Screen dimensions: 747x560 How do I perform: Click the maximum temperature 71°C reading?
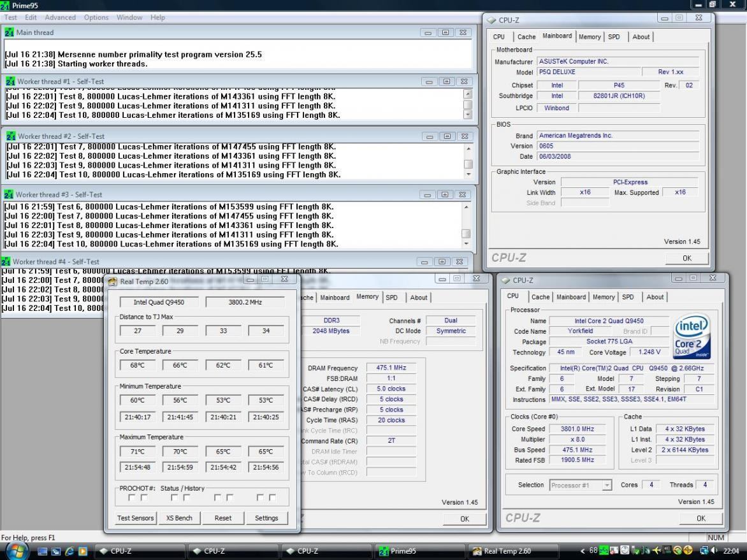click(x=137, y=452)
